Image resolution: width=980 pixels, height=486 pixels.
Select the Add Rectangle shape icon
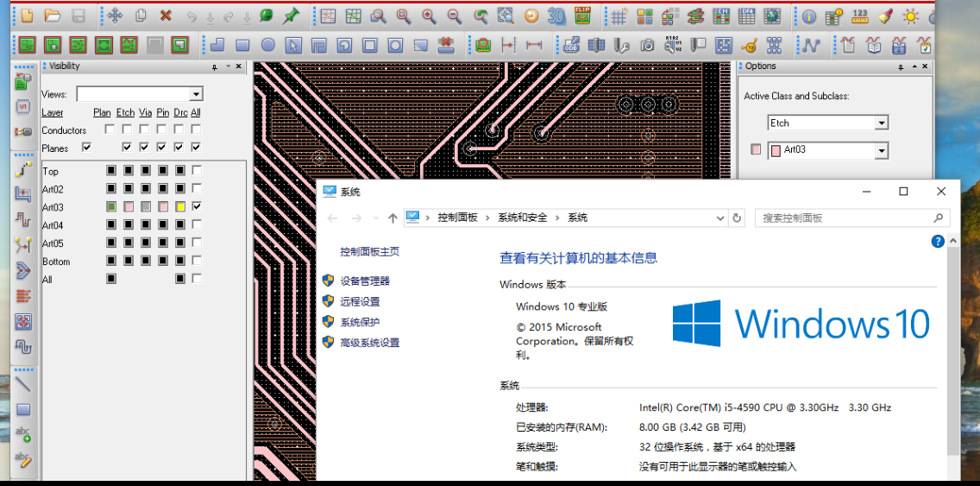[242, 45]
